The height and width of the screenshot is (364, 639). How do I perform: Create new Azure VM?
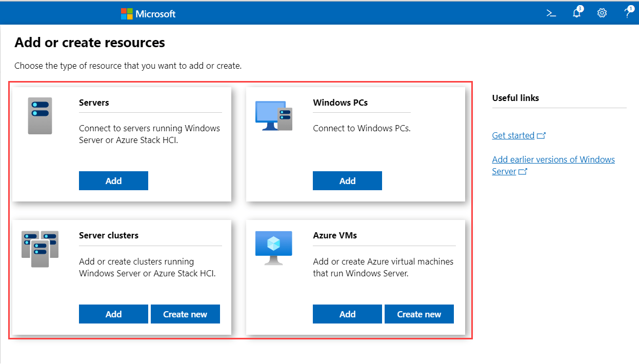[419, 314]
